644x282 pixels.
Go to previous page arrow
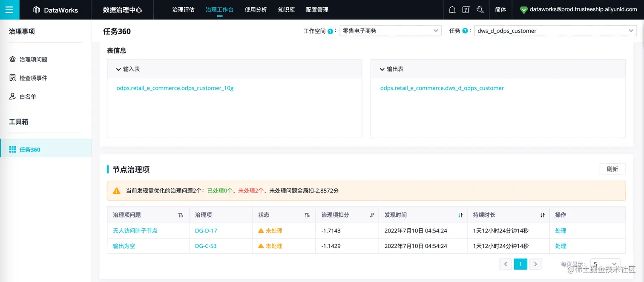point(505,264)
